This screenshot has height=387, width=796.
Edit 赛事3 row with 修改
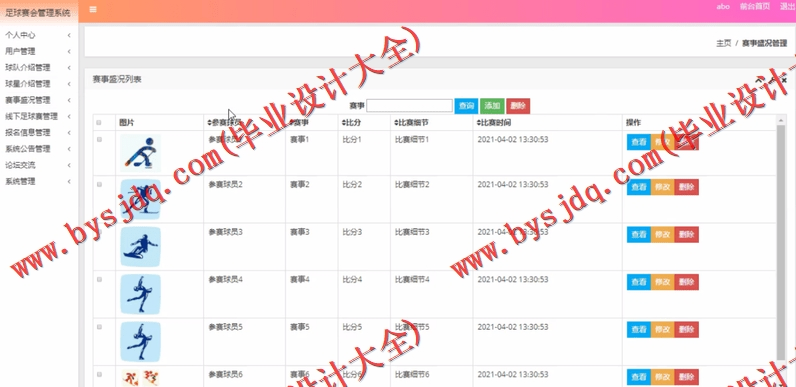[x=662, y=235]
